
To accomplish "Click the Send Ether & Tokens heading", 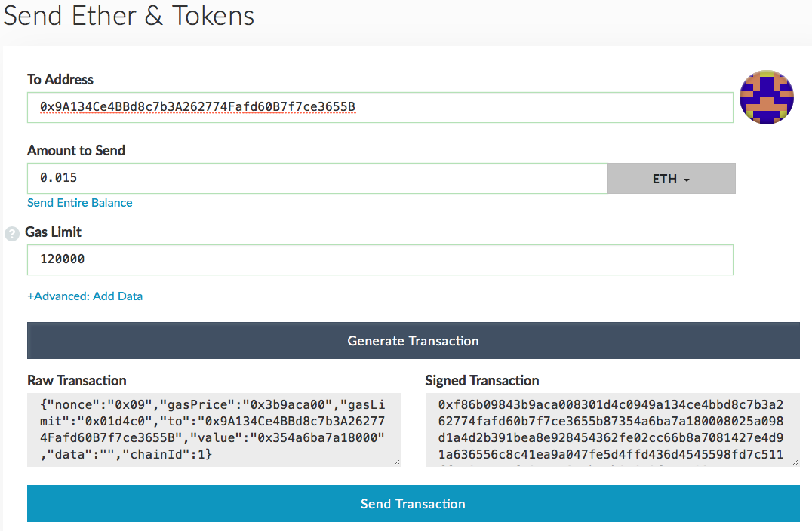I will [129, 16].
